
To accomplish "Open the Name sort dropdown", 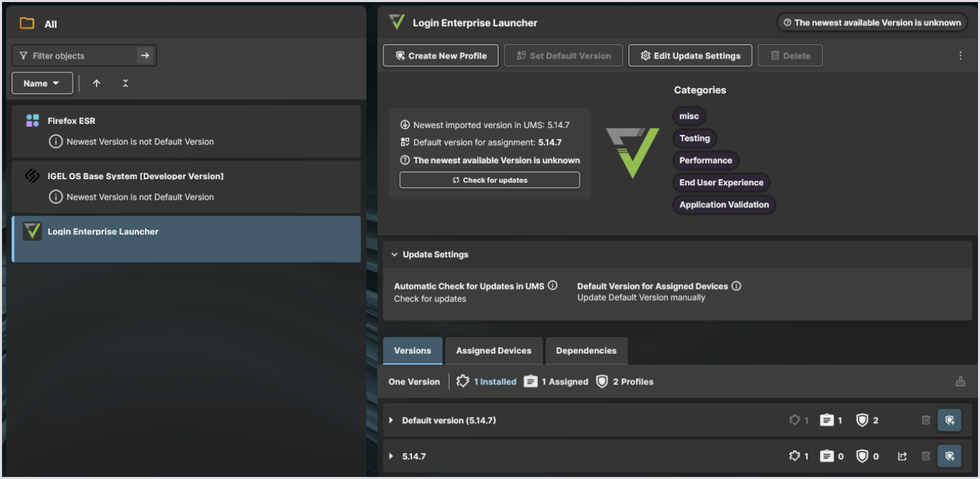I will (x=42, y=83).
